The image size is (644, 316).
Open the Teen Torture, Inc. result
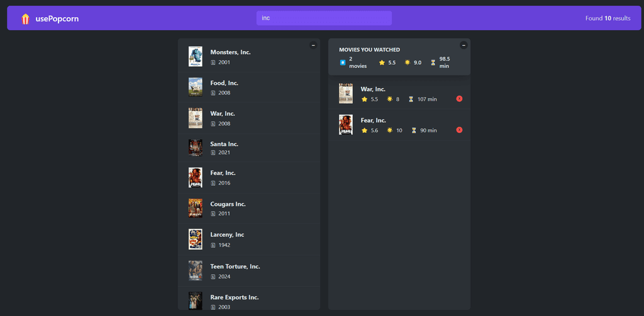249,271
